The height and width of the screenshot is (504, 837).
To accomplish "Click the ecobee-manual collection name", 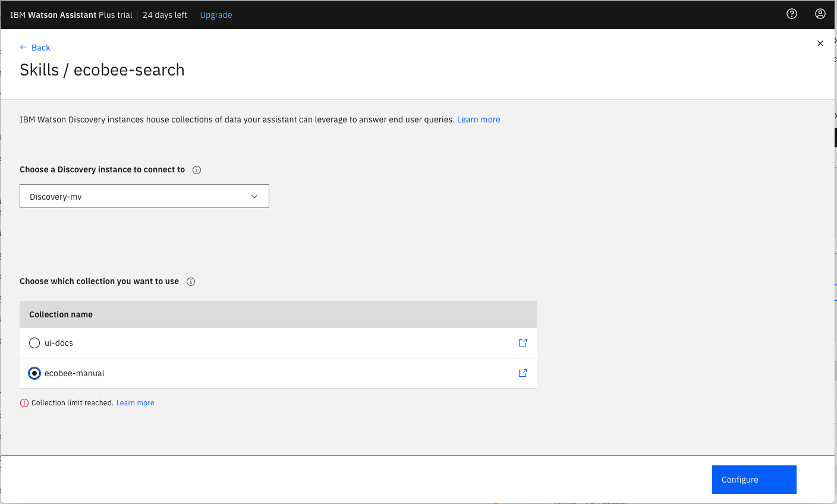I will click(74, 373).
